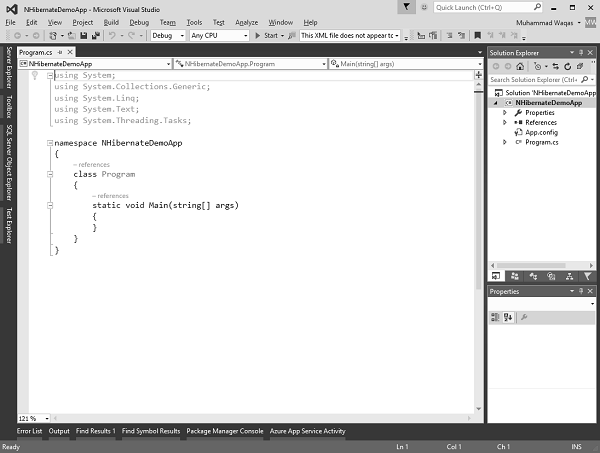This screenshot has height=453, width=600.
Task: Open the Class View tab icon
Action: pos(533,276)
